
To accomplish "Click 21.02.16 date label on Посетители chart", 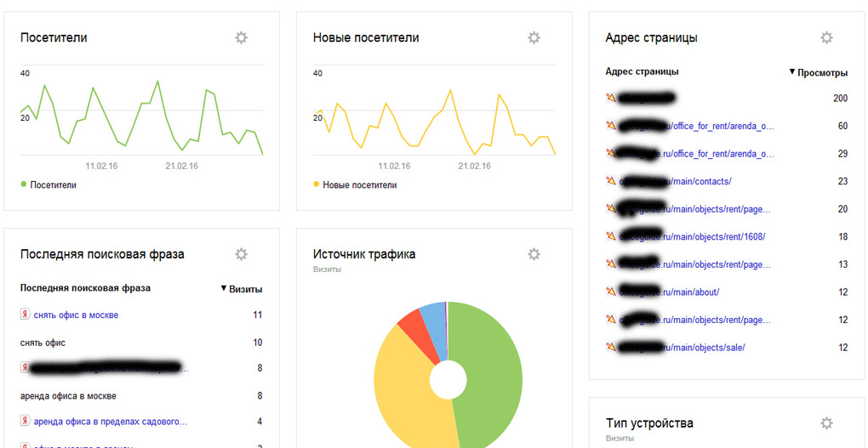I will point(181,166).
